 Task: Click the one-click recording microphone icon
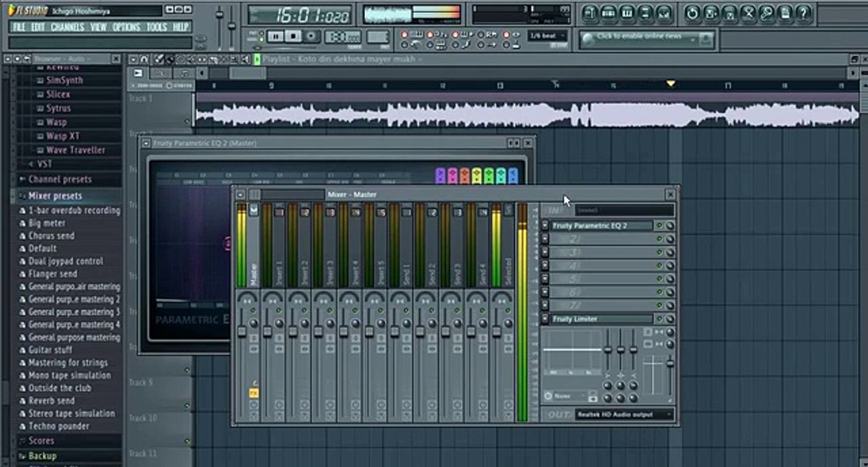767,12
